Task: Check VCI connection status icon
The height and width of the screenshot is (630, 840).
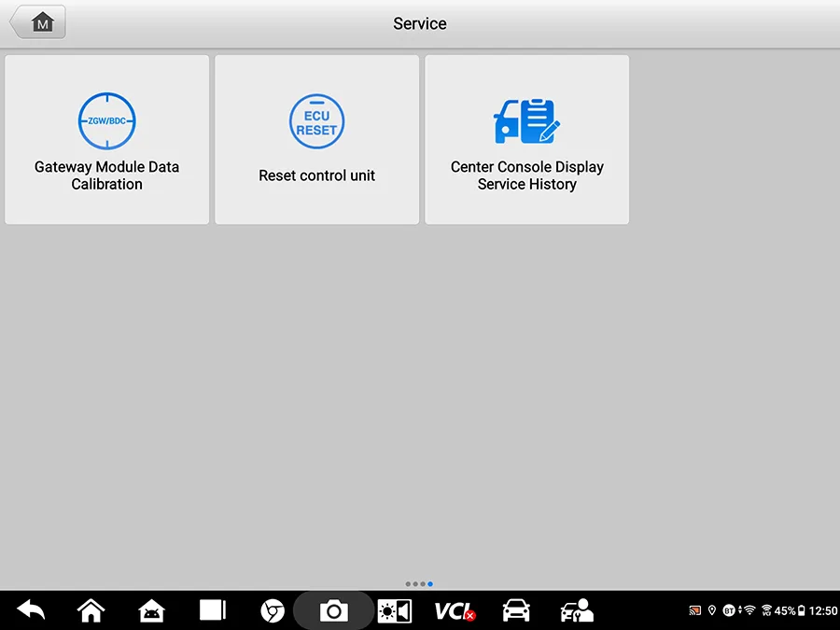Action: pos(455,610)
